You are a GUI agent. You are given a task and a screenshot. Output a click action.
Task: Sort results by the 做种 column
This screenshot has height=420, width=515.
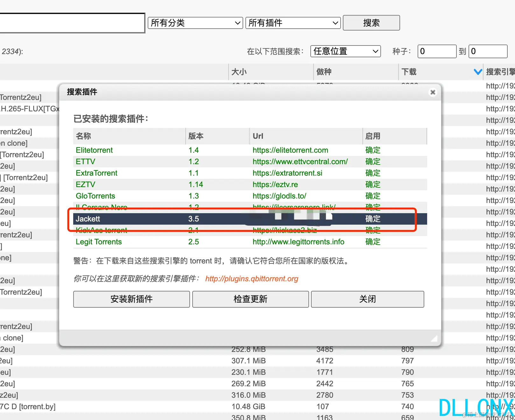tap(356, 72)
